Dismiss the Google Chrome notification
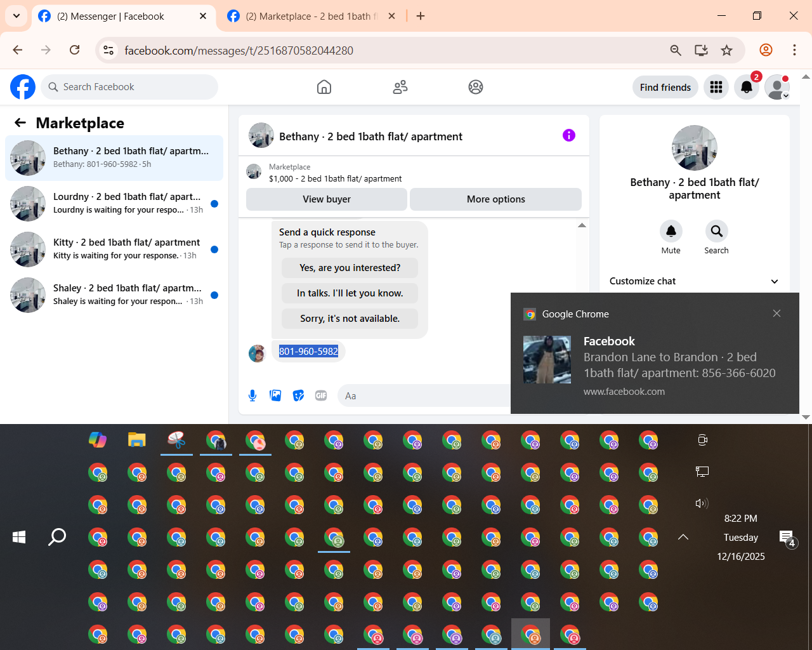Viewport: 812px width, 650px height. pyautogui.click(x=776, y=314)
